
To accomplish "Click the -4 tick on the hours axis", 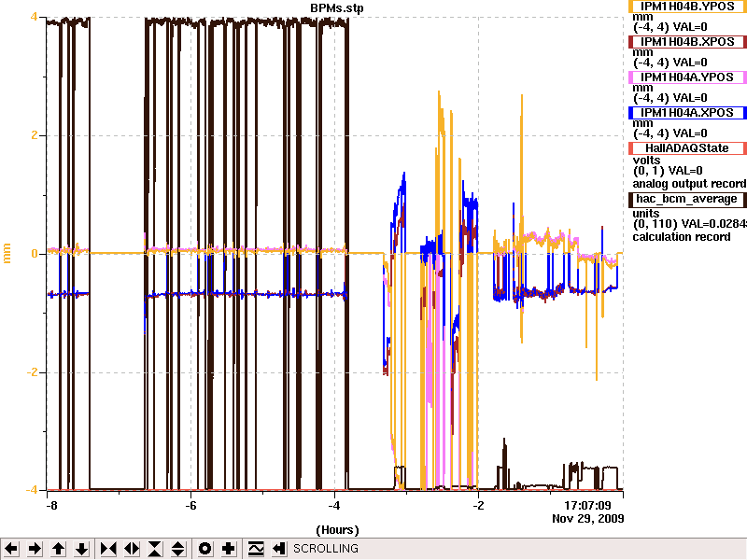I will [x=334, y=506].
